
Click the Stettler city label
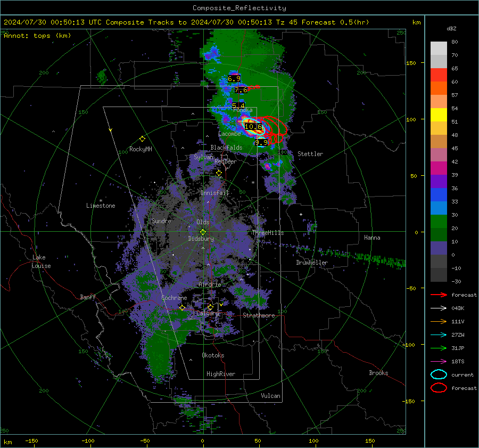[310, 154]
